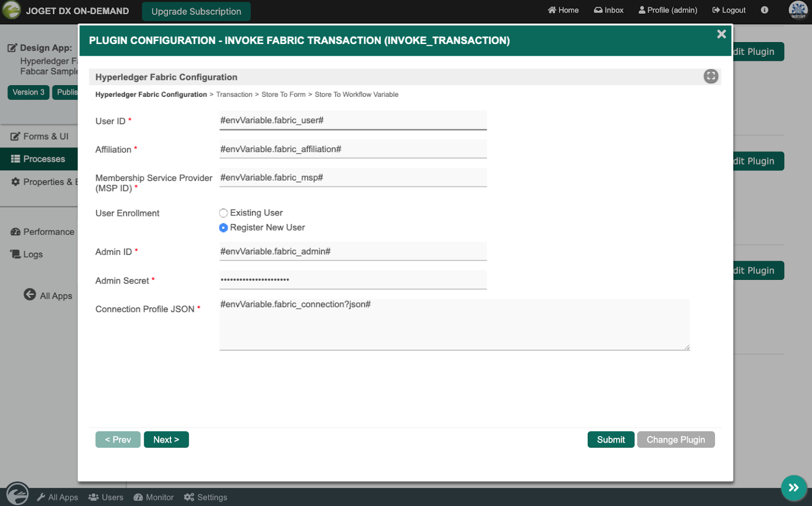The height and width of the screenshot is (506, 812).
Task: Close the Plugin Configuration dialog
Action: (721, 34)
